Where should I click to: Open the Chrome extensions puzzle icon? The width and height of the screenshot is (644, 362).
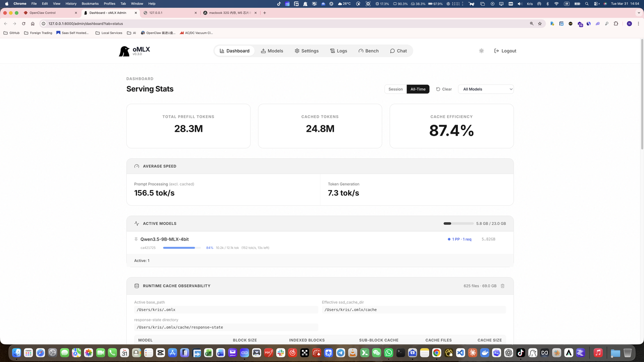616,24
